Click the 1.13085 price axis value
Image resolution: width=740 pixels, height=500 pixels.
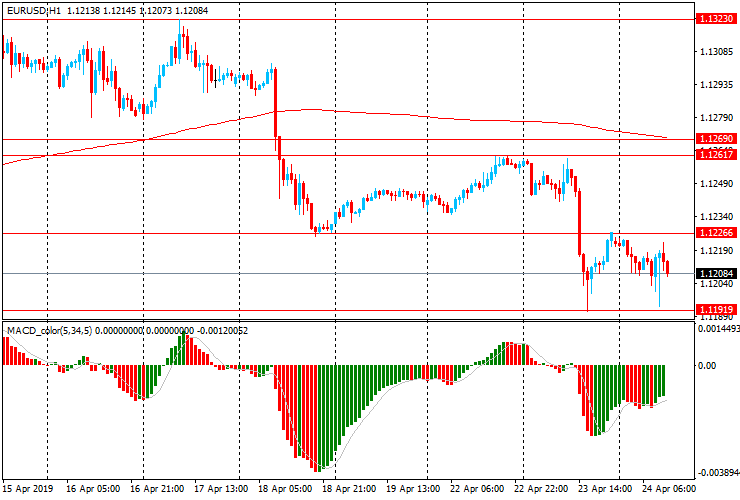click(x=716, y=51)
